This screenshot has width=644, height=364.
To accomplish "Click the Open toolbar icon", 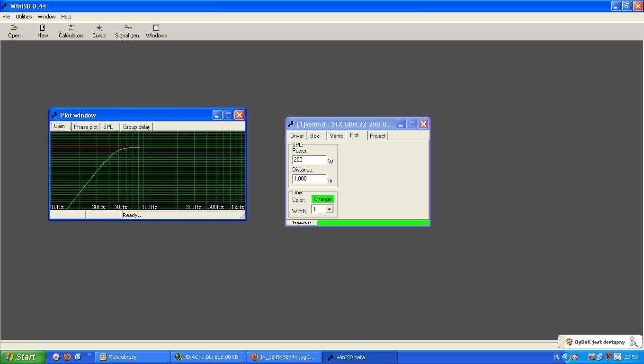I will pyautogui.click(x=14, y=31).
